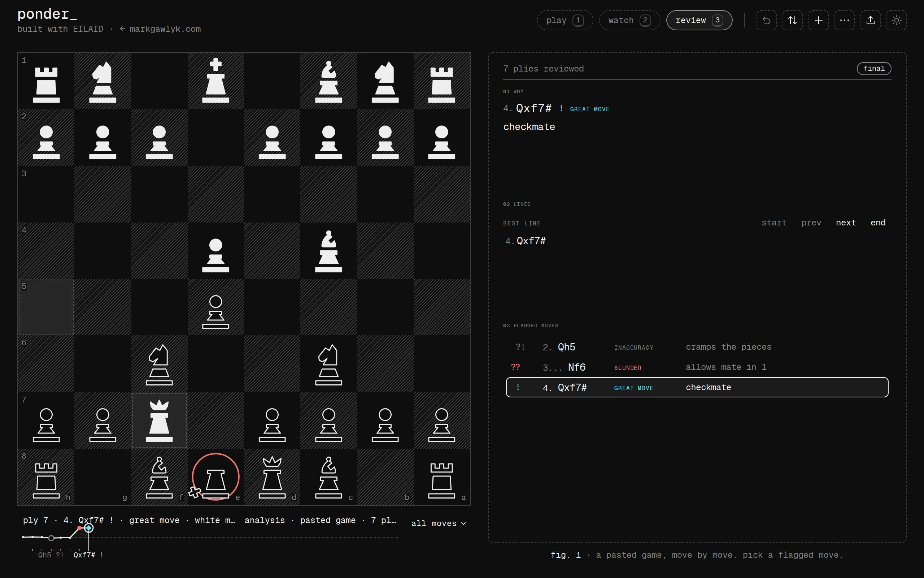The image size is (924, 578).
Task: Select flagged move 4. Qxf7# row
Action: [697, 387]
